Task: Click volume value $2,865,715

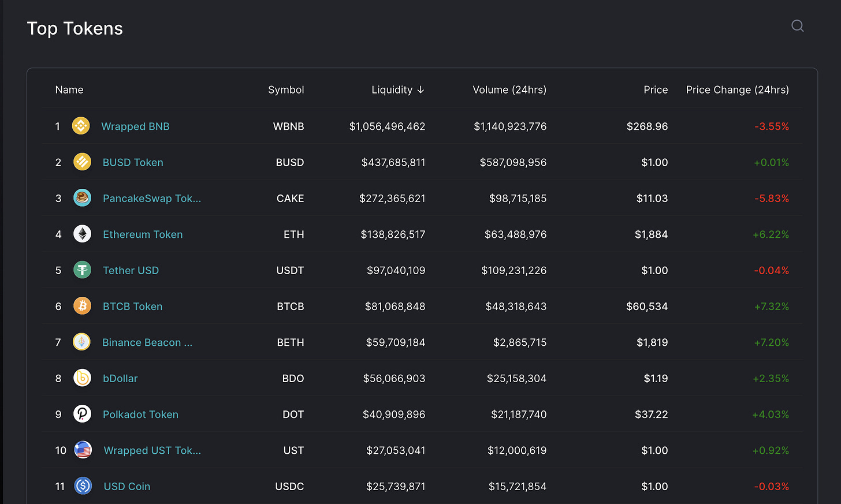Action: pyautogui.click(x=520, y=342)
